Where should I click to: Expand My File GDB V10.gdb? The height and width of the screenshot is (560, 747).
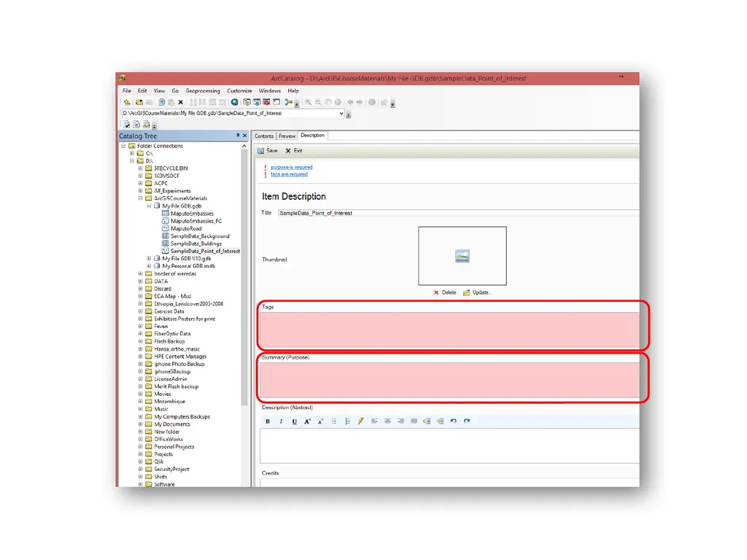tap(149, 259)
